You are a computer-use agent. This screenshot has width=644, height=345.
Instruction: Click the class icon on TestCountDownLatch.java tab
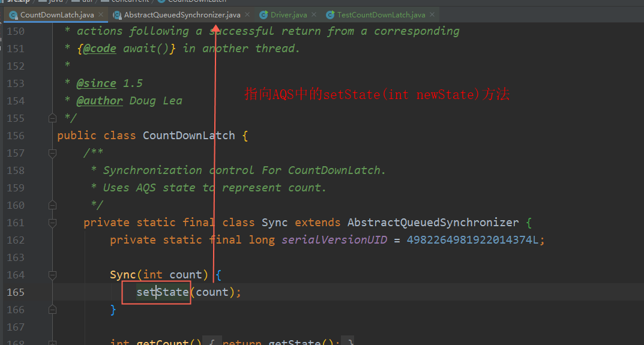click(x=330, y=15)
